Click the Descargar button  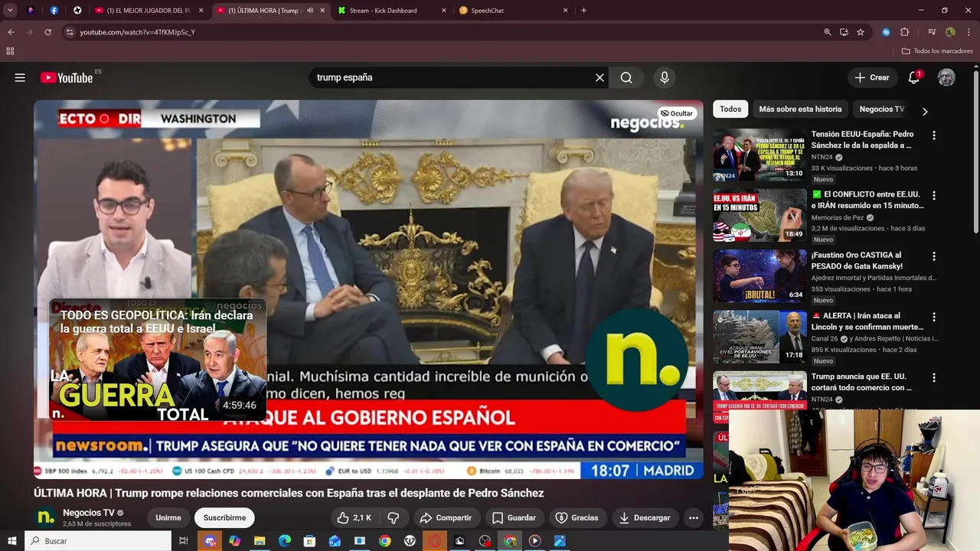pos(644,517)
